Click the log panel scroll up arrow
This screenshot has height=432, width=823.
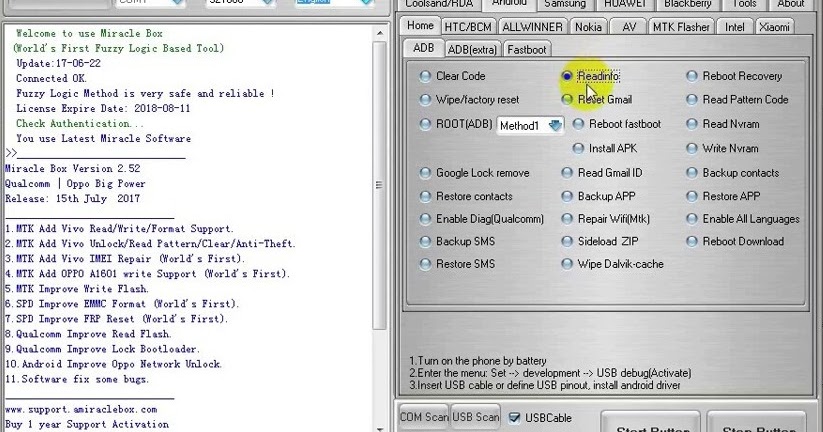380,33
